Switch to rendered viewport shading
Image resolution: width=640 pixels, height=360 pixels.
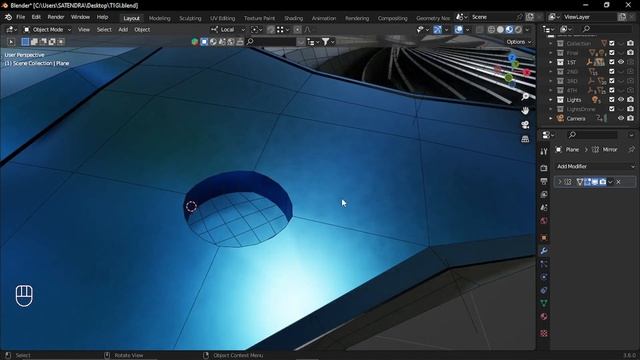(518, 30)
